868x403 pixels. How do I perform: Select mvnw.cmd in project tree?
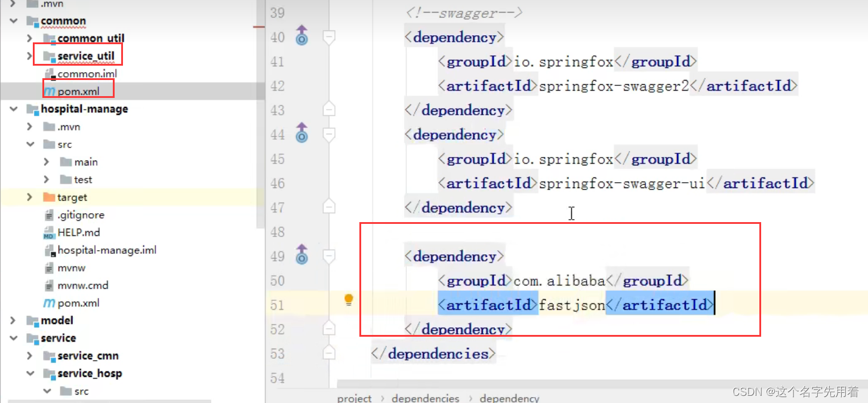[83, 285]
